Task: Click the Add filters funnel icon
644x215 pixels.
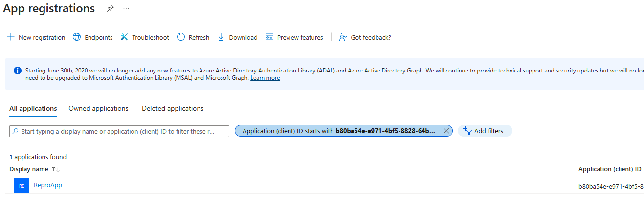Action: pyautogui.click(x=467, y=131)
